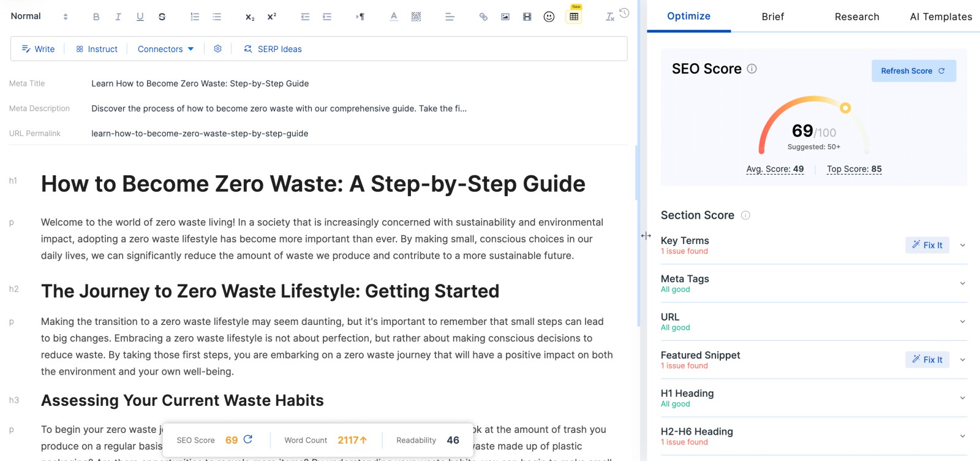Click Fix It for Key Terms
980x461 pixels.
[927, 245]
